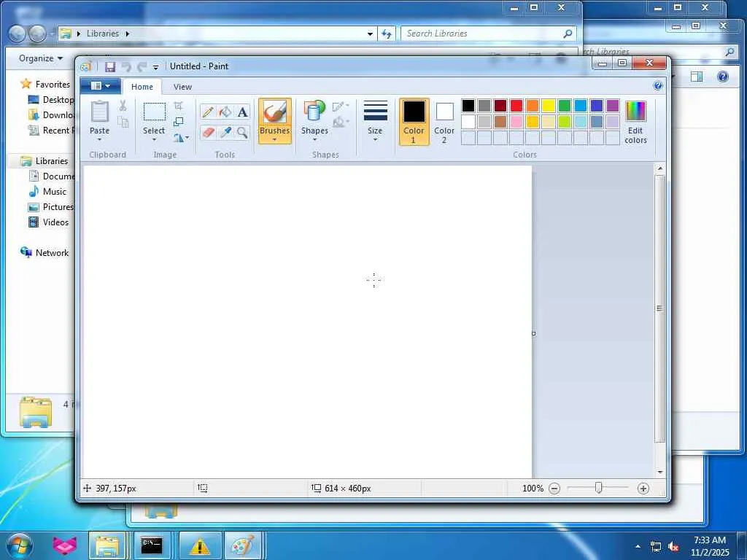
Task: Click the Cut scissors icon
Action: (x=123, y=105)
